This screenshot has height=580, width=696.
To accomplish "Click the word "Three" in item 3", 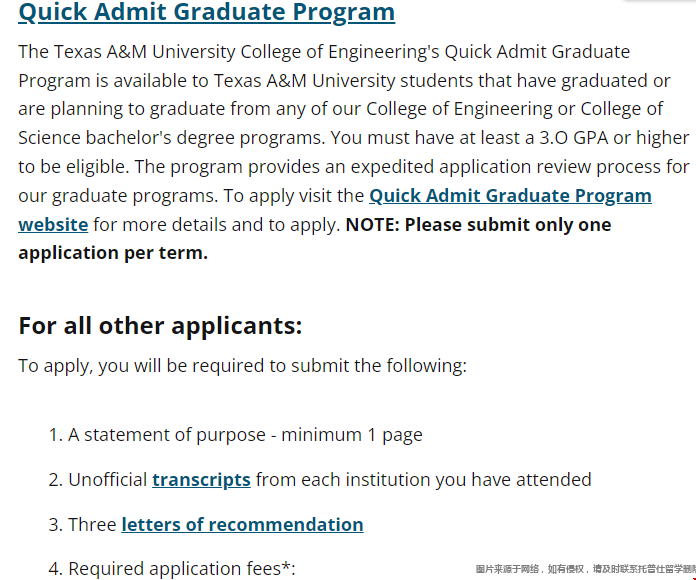I will [92, 525].
